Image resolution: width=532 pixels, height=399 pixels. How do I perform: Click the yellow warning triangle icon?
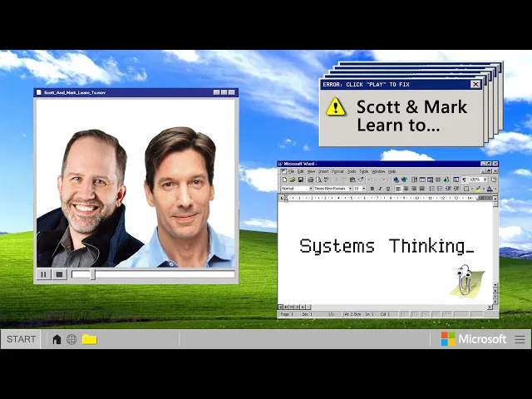(336, 107)
